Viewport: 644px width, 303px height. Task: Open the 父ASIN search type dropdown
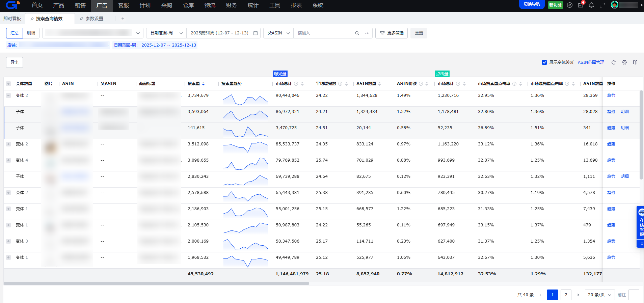[x=278, y=33]
